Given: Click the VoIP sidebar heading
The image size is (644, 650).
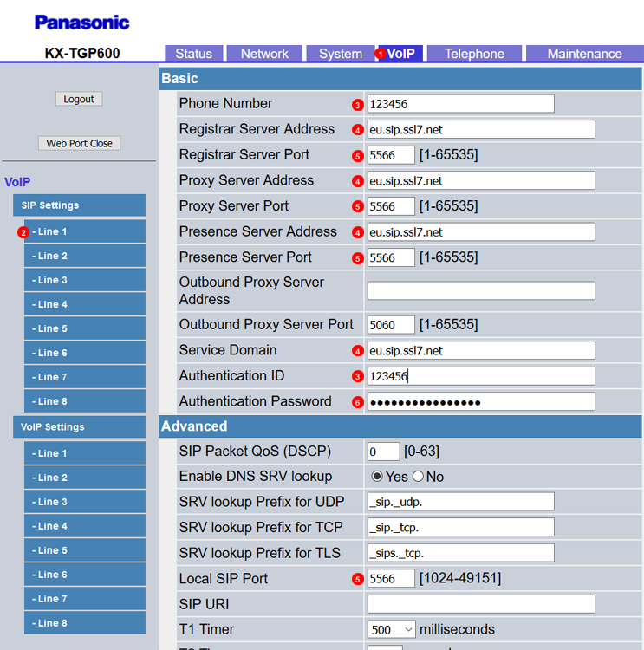Looking at the screenshot, I should (x=17, y=182).
